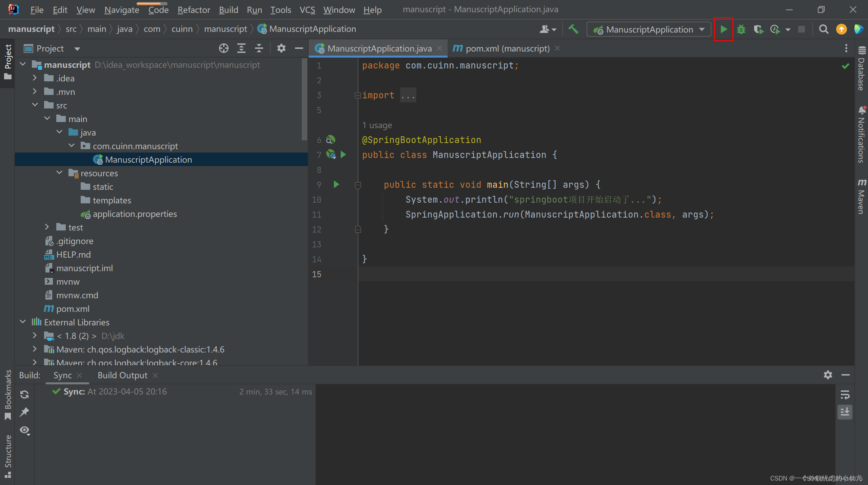The height and width of the screenshot is (485, 868).
Task: Open the JetBrains toolbox colored icon
Action: coord(859,29)
